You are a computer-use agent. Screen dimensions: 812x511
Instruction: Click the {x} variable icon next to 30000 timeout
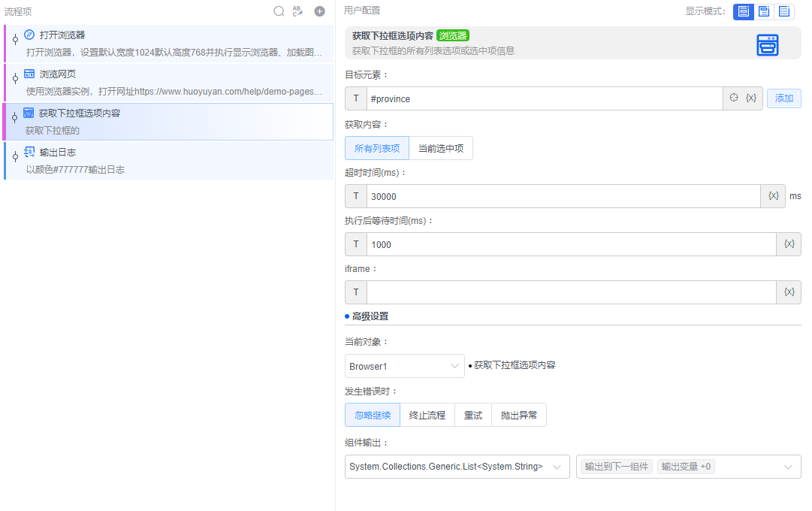point(774,195)
